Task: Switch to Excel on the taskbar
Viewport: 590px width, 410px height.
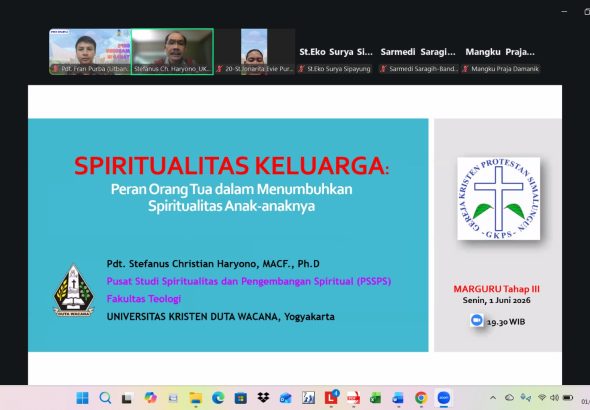Action: tap(376, 398)
